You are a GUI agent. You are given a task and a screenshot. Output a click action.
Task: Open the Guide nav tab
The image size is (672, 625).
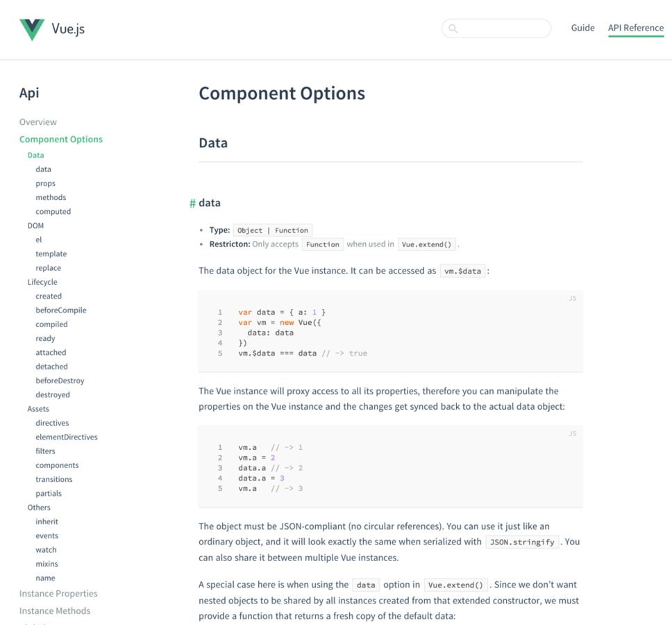point(582,28)
